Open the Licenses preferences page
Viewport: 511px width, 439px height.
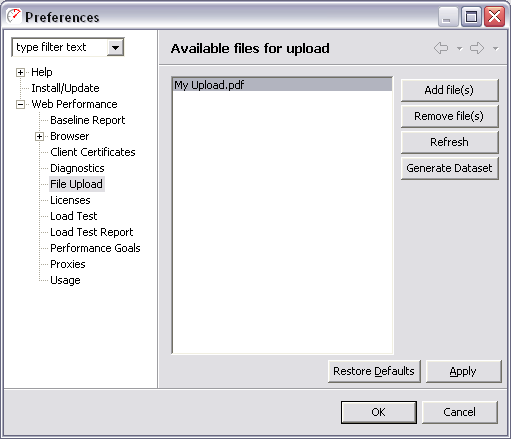[x=70, y=200]
